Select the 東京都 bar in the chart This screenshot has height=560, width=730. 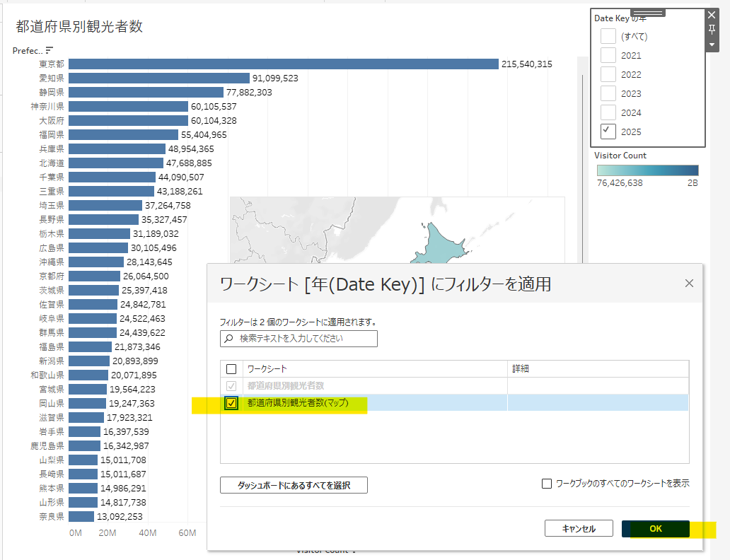tap(284, 64)
